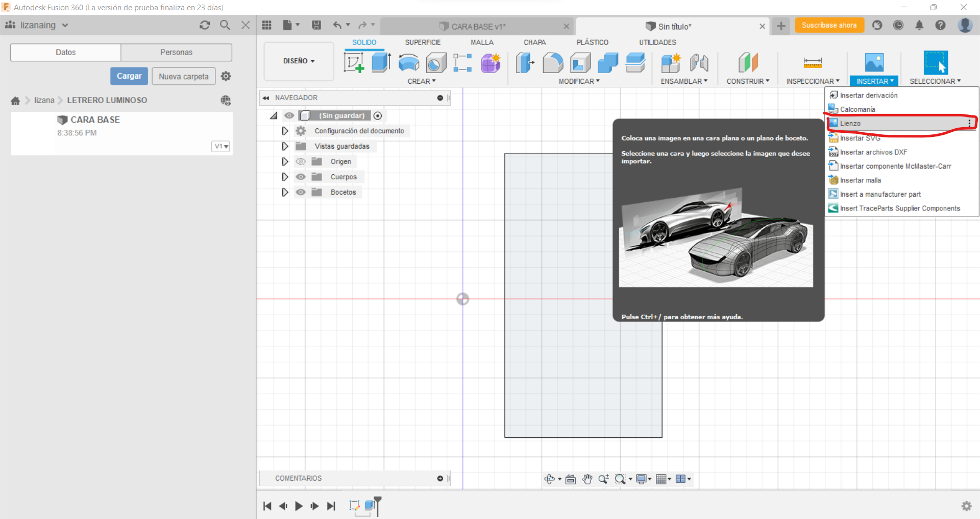Click the Cargar button
The width and height of the screenshot is (980, 519).
click(129, 76)
